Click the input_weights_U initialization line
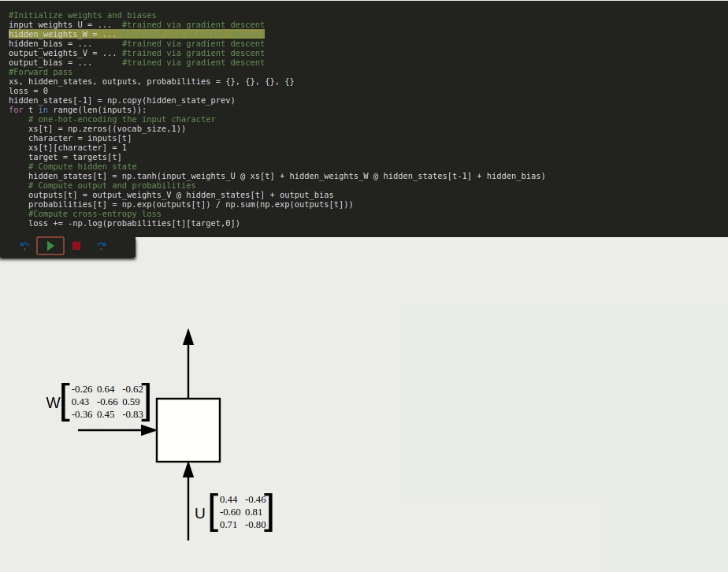This screenshot has height=572, width=728. click(136, 24)
